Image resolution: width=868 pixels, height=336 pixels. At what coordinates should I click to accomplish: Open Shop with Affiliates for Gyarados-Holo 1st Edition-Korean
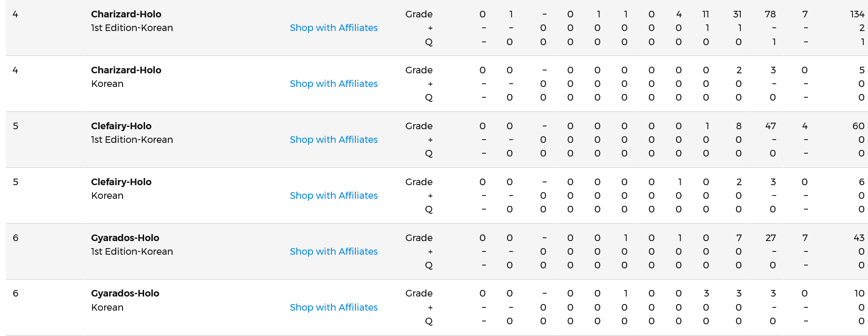(333, 251)
